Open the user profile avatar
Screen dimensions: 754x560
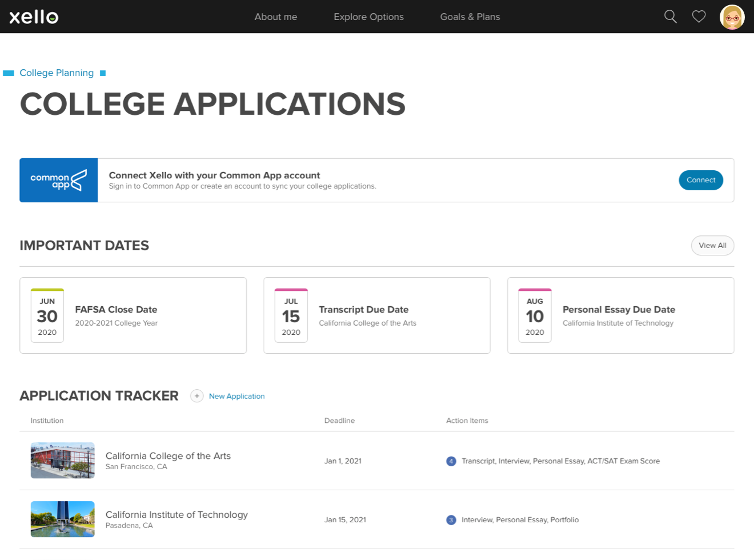pyautogui.click(x=732, y=17)
